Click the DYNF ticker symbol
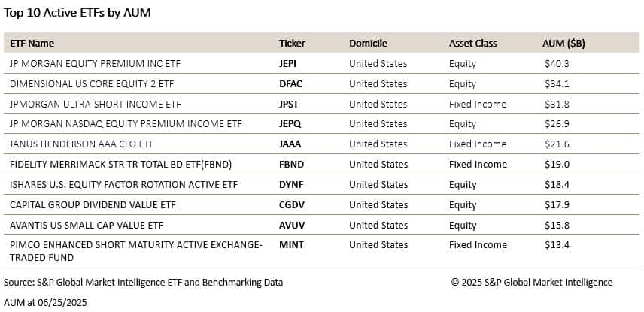The width and height of the screenshot is (644, 312). [x=290, y=185]
